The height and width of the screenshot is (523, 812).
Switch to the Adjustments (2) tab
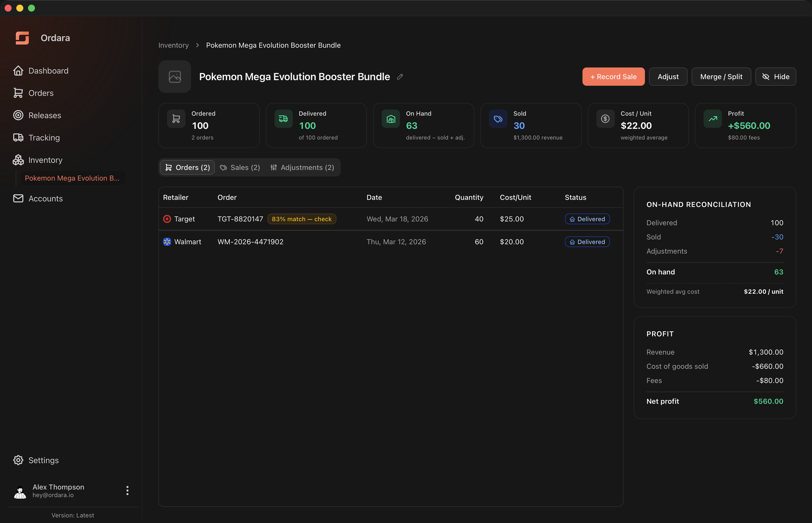(302, 167)
